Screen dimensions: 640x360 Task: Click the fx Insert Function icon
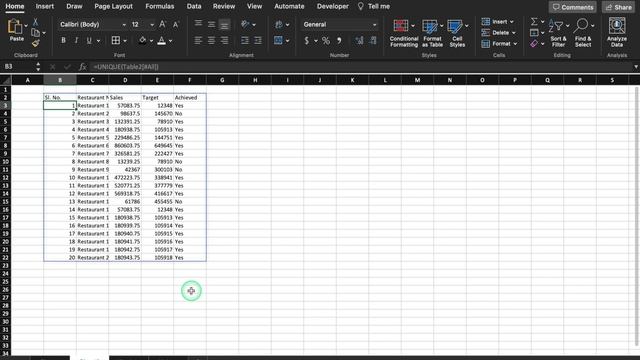[82, 67]
